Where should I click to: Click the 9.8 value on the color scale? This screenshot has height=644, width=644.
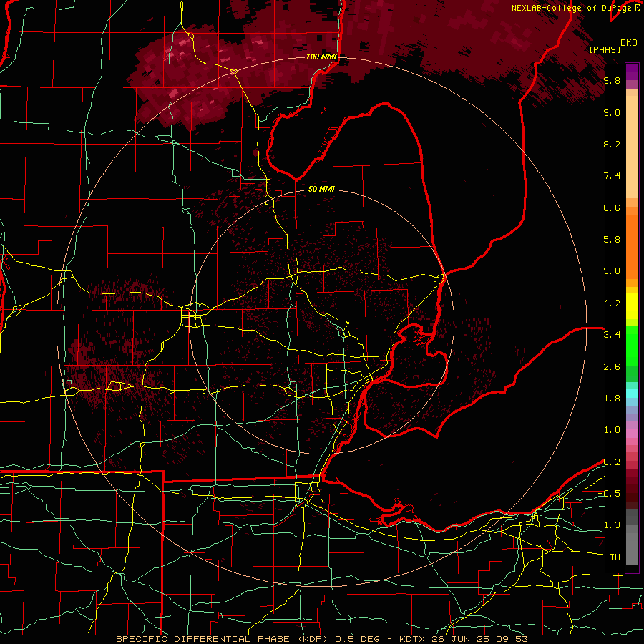click(x=612, y=80)
